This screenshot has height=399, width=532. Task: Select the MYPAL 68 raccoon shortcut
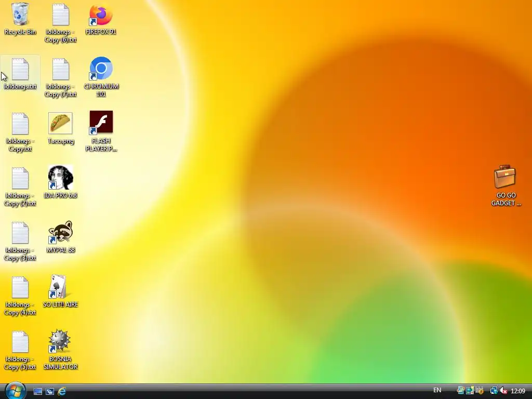click(x=61, y=237)
